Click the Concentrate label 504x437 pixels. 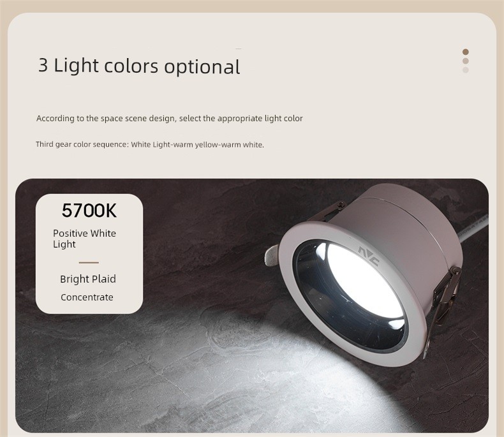(87, 297)
